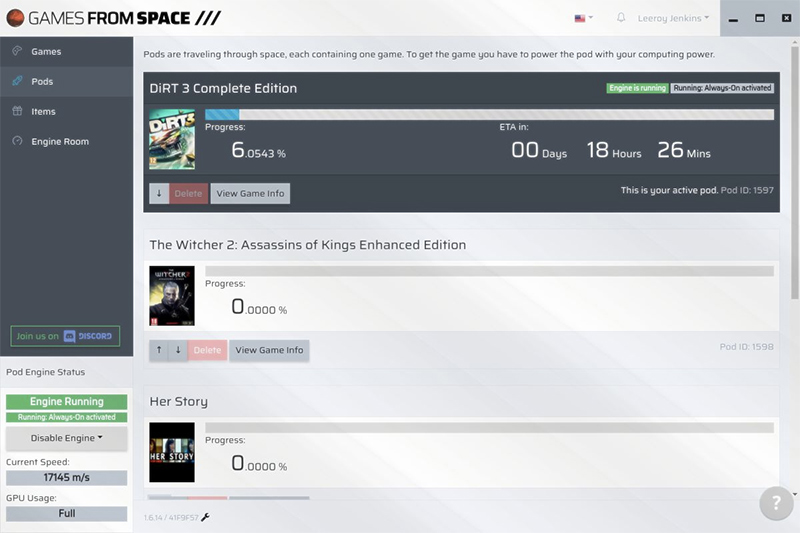Delete the Witcher 2 pod

207,350
